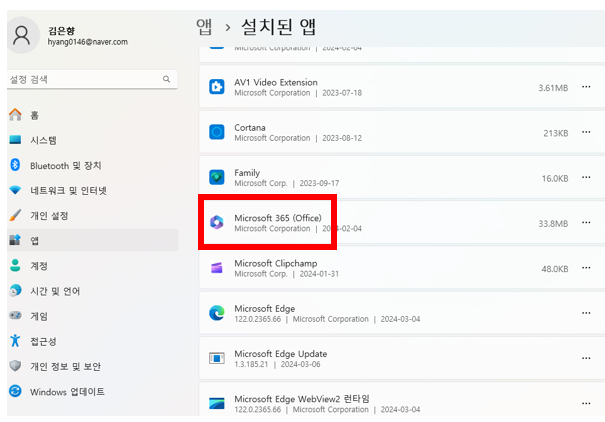The height and width of the screenshot is (422, 605).
Task: Click the 설치된 앱 page title
Action: [279, 27]
